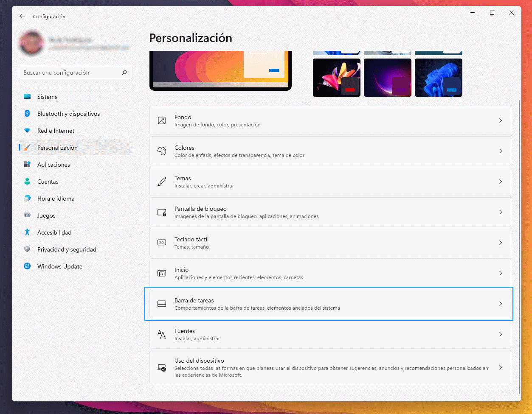Click the Teclado táctil keyboard icon
This screenshot has height=414, width=532.
point(162,243)
